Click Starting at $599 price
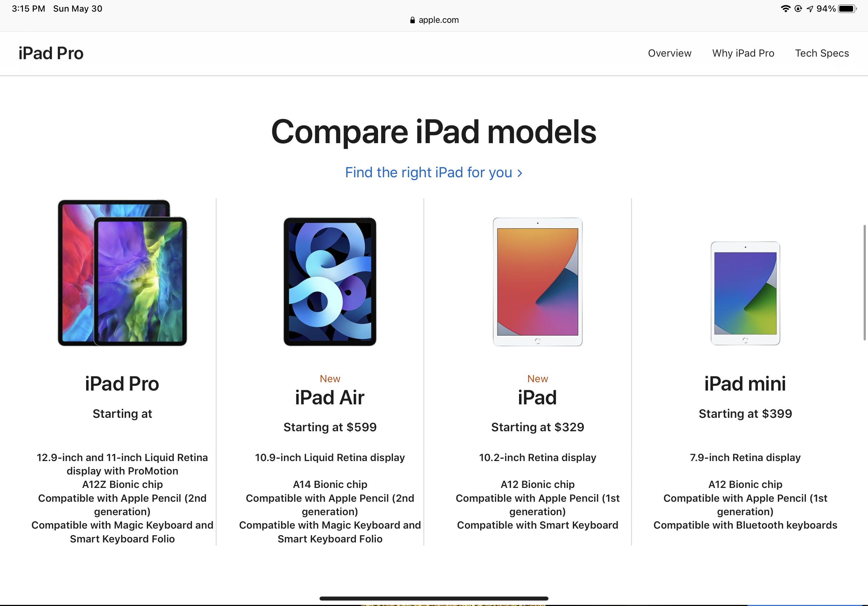This screenshot has width=868, height=606. tap(330, 427)
